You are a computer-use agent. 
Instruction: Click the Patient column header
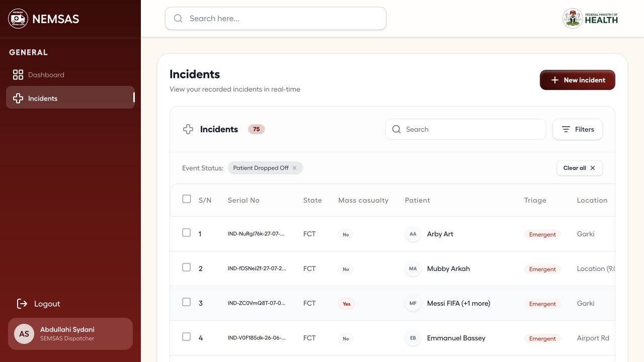pos(418,200)
